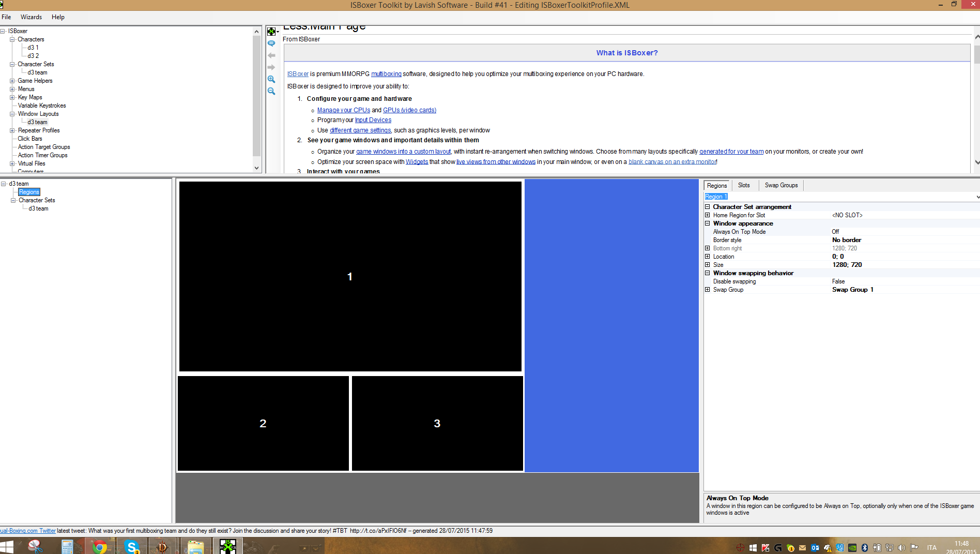Screen dimensions: 980x554
Task: Open the Manage your CPUs link
Action: pyautogui.click(x=344, y=110)
